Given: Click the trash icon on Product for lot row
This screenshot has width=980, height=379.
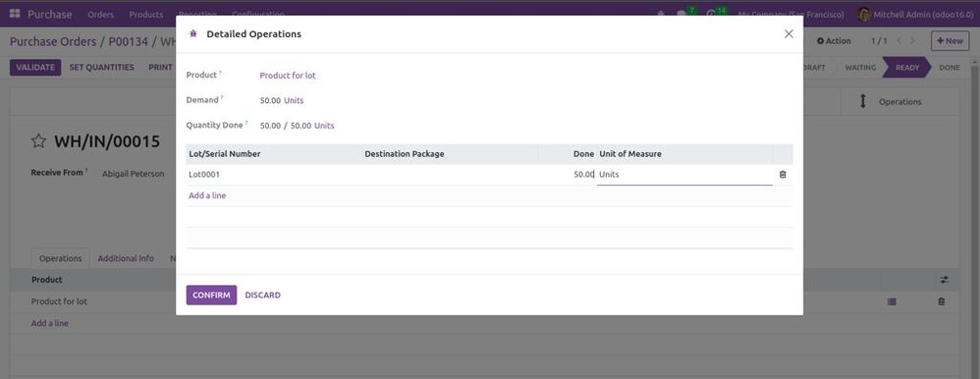Looking at the screenshot, I should point(942,301).
